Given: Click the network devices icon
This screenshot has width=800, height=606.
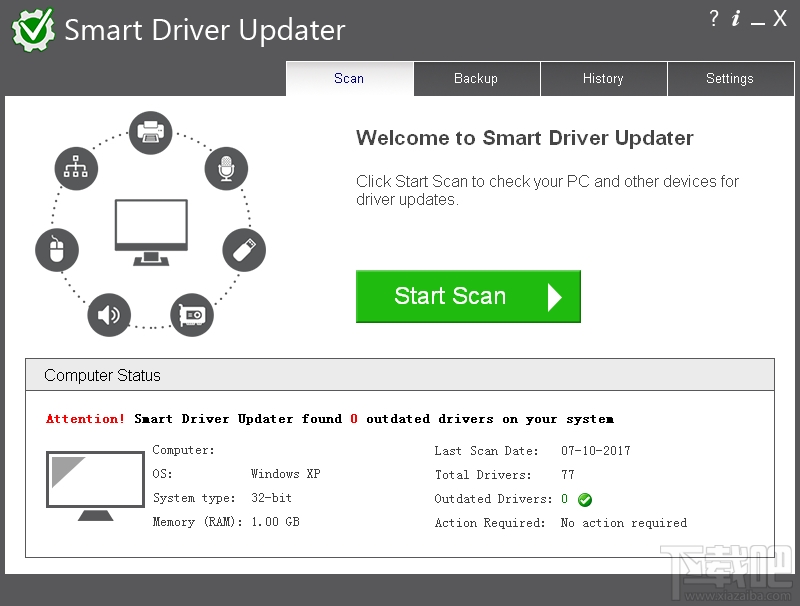Looking at the screenshot, I should [77, 169].
